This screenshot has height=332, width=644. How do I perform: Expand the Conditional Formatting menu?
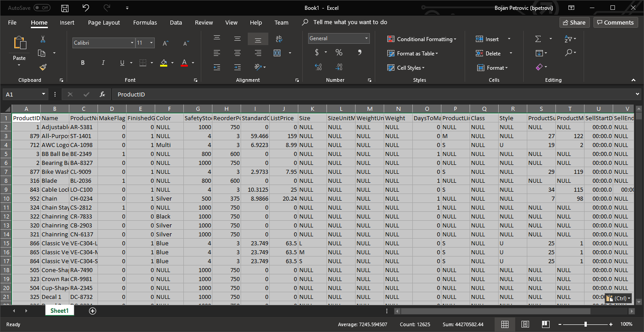click(x=422, y=39)
